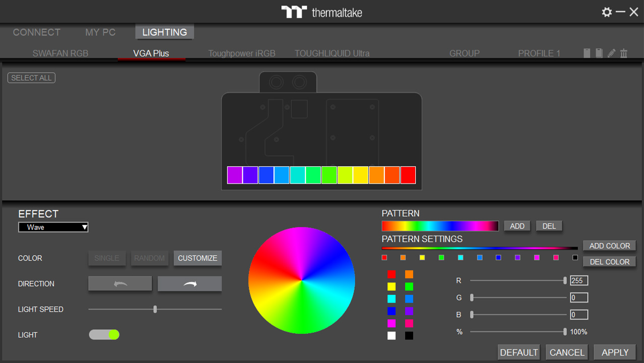This screenshot has width=644, height=363.
Task: Pick the cyan palette swatch
Action: pyautogui.click(x=392, y=299)
